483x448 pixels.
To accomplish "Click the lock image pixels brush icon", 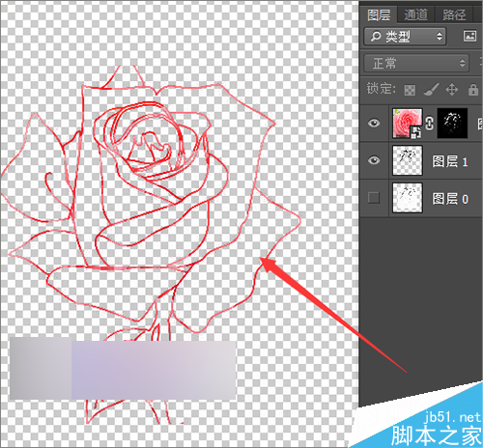I will click(431, 90).
